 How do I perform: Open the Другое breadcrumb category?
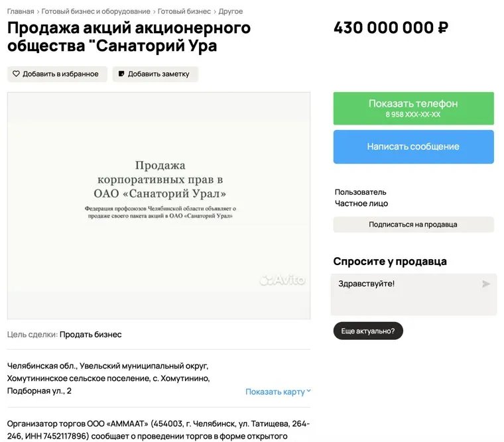(x=231, y=11)
